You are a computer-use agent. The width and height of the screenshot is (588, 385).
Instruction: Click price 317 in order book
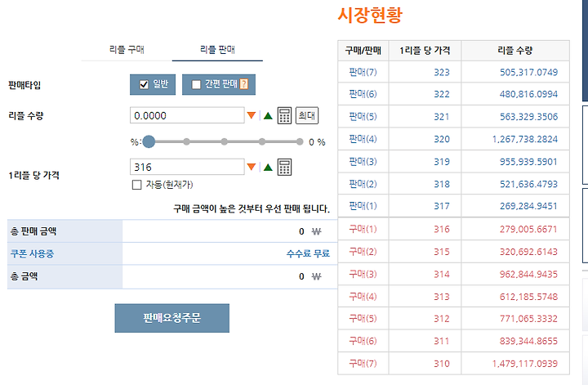(441, 206)
